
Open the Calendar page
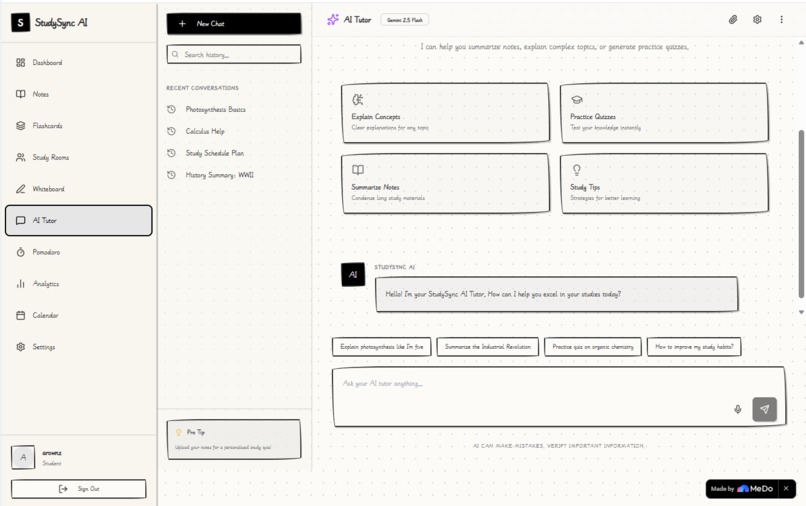click(79, 315)
